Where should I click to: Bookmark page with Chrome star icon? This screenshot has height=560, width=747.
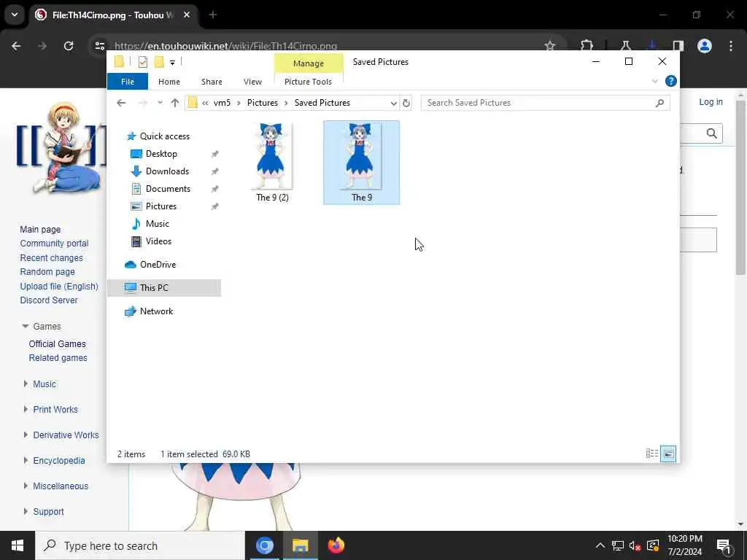pos(550,46)
